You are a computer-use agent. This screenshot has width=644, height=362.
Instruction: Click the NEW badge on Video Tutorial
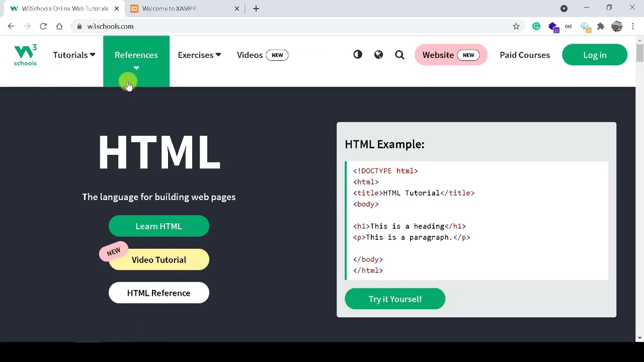point(114,251)
